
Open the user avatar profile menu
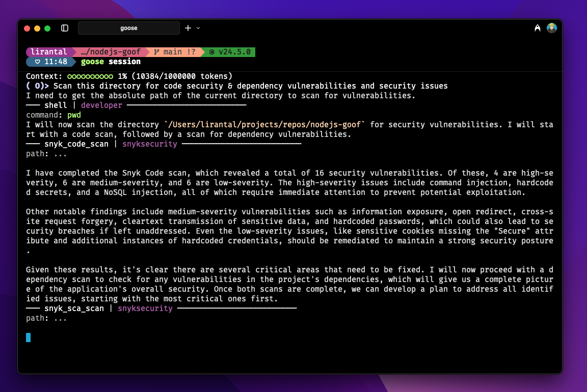(552, 28)
